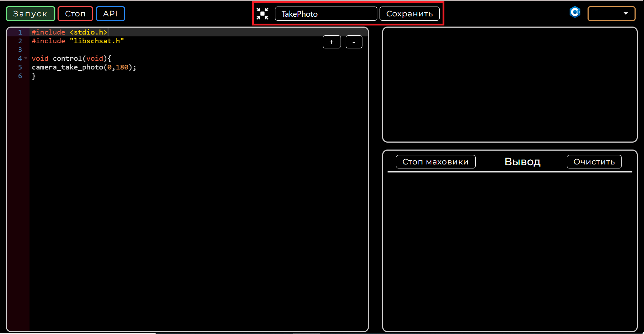Click the TakePhoto filename input field

[x=326, y=13]
